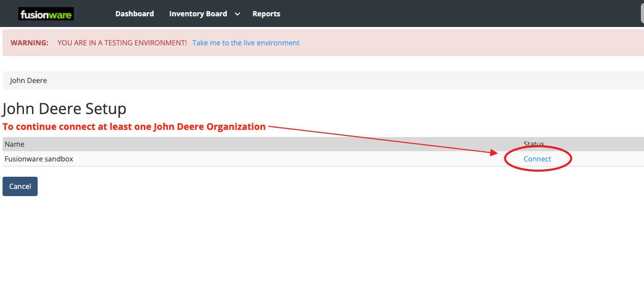This screenshot has height=301, width=644.
Task: Select the Fusionware sandbox organization name
Action: 39,159
